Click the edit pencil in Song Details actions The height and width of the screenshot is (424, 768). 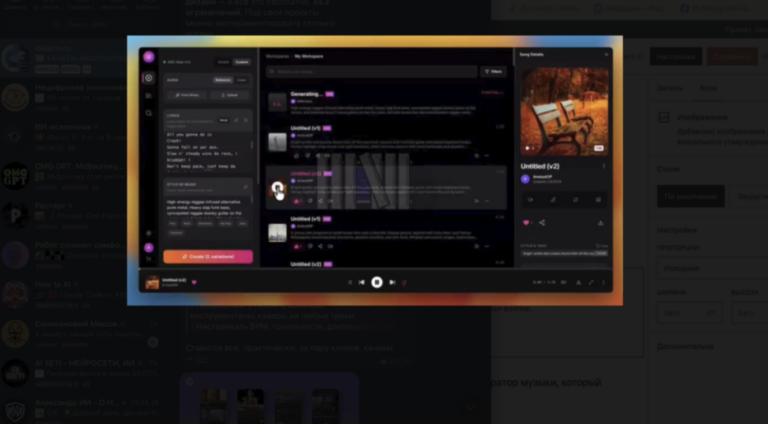click(553, 200)
